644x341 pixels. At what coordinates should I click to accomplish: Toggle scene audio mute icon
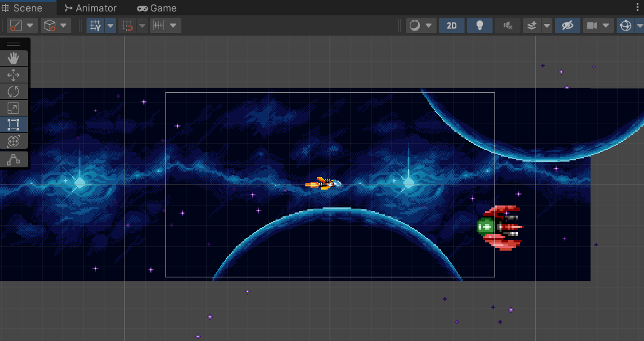click(x=508, y=25)
